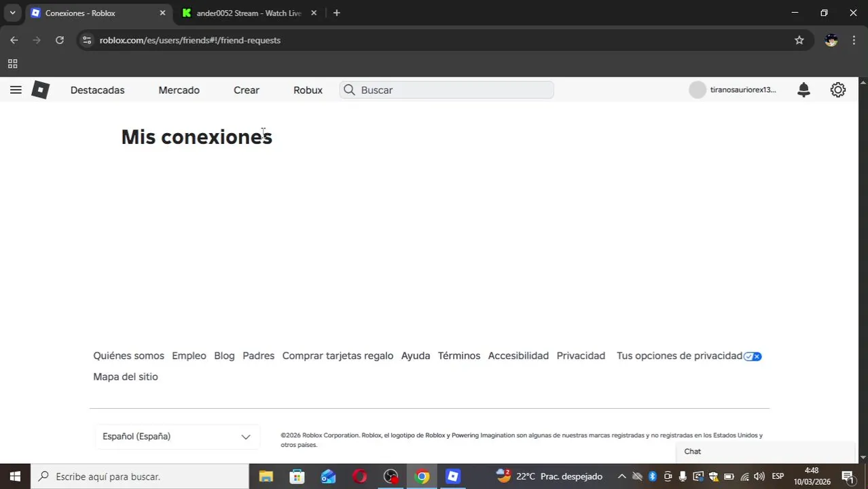Click the page vertical scrollbar down arrow
868x489 pixels.
coord(863,458)
